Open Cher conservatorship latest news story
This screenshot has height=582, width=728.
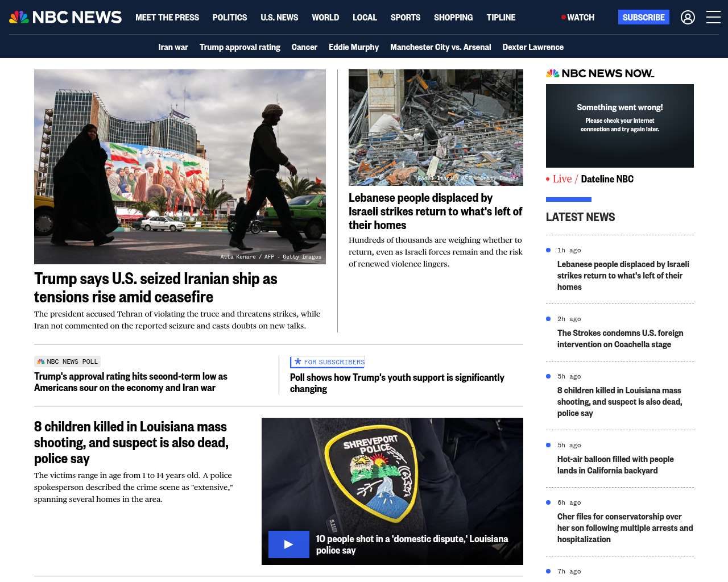[624, 528]
